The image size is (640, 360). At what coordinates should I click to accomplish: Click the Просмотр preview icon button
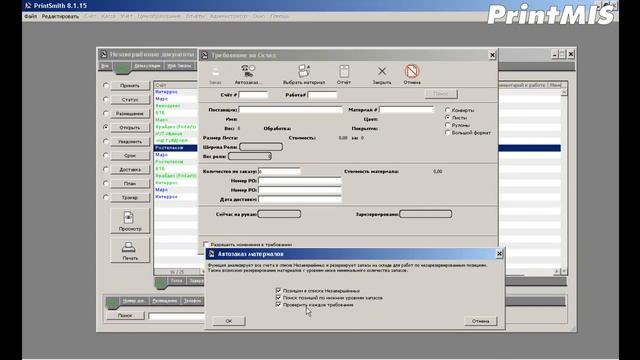(x=130, y=221)
